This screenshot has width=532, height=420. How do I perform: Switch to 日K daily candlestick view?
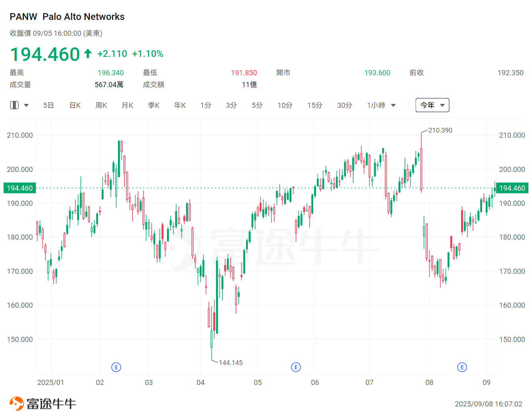pos(75,105)
